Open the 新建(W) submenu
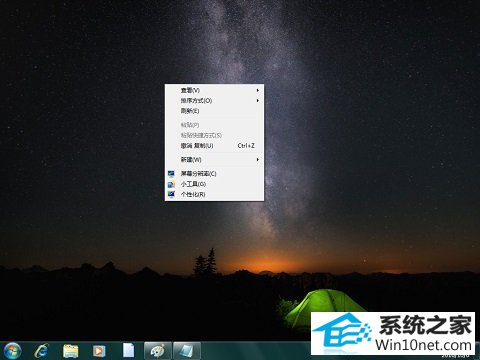Screen dimensions: 480x360 point(214,160)
